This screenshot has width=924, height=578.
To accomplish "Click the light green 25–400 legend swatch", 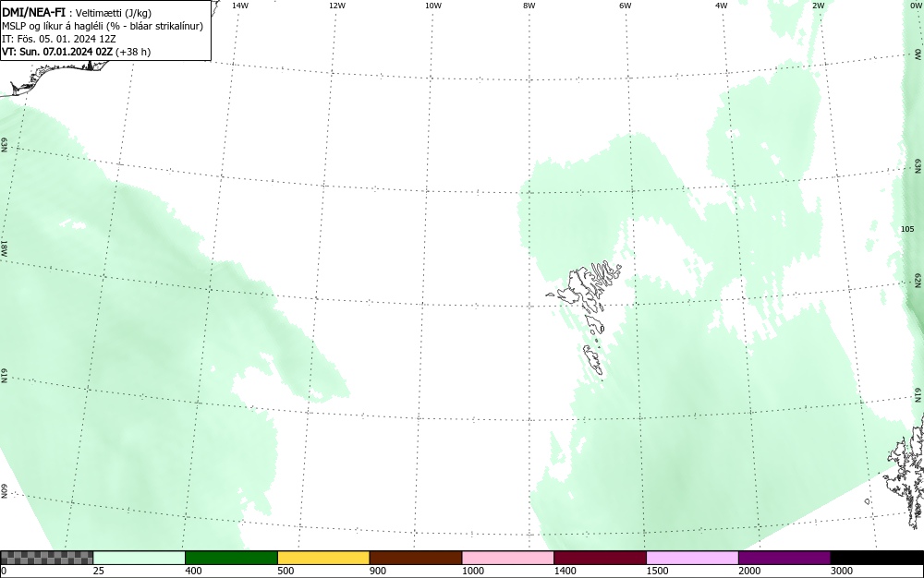I will click(140, 558).
